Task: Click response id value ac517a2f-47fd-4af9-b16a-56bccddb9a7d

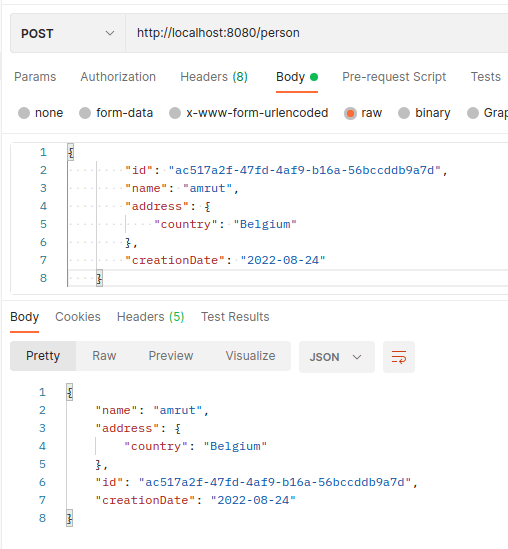Action: tap(275, 482)
